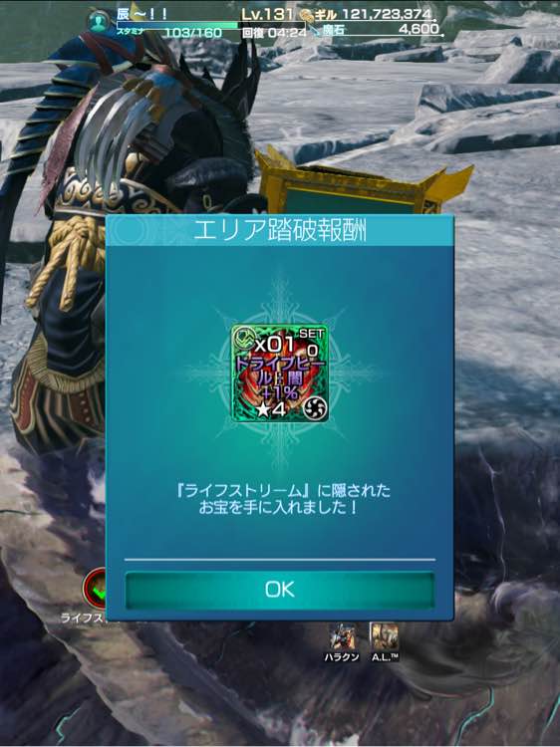This screenshot has height=747, width=560.
Task: Tap the gil amount 121,723,374
Action: [387, 14]
